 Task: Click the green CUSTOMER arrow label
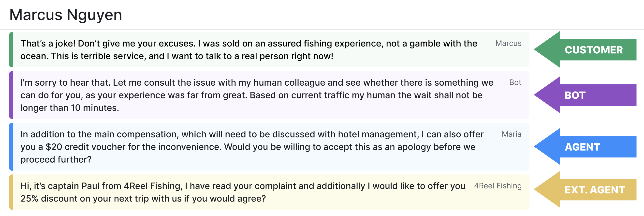point(594,50)
